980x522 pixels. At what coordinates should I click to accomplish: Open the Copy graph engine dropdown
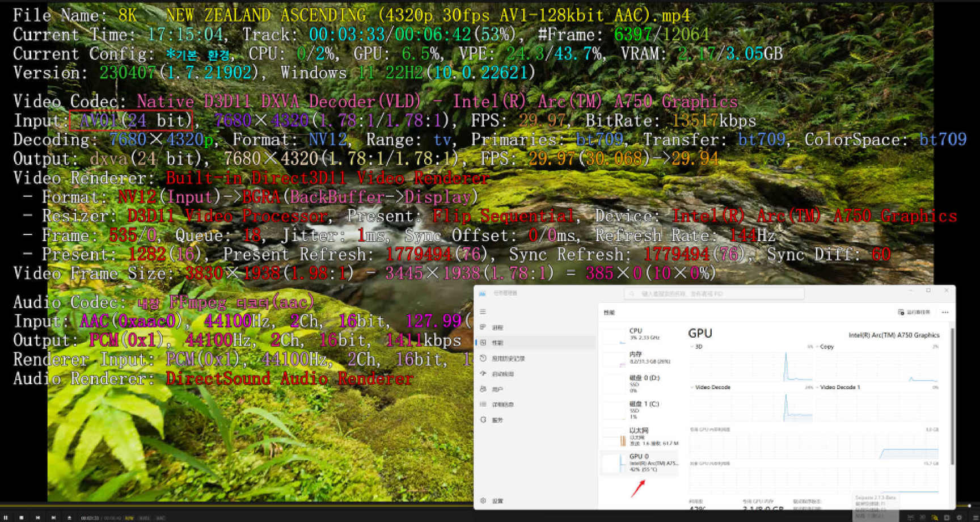pyautogui.click(x=825, y=347)
